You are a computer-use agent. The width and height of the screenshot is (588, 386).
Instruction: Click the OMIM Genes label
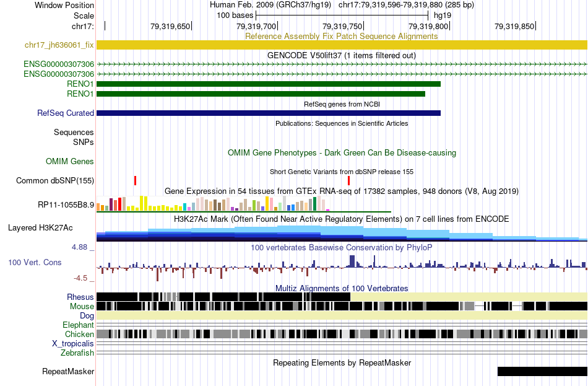[x=70, y=162]
